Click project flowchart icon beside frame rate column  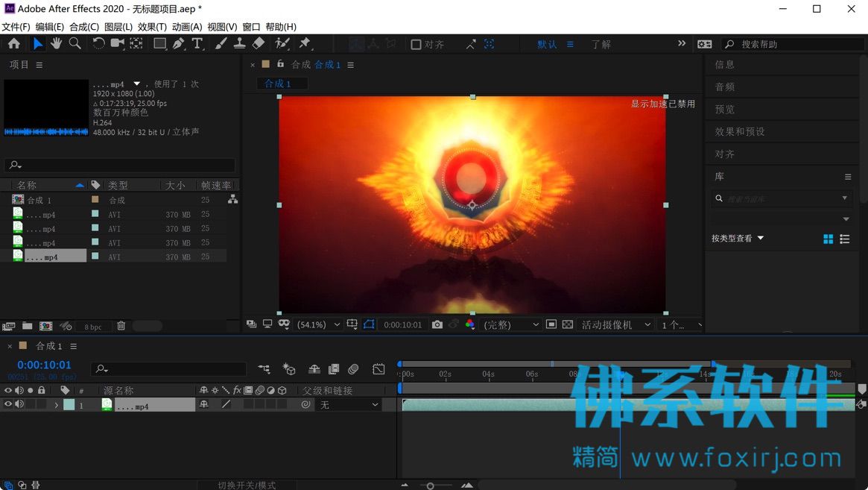[233, 200]
